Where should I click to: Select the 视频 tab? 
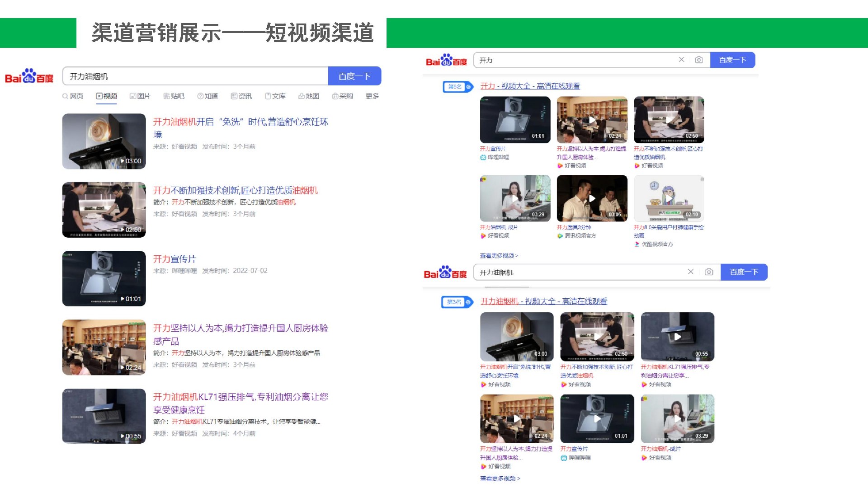tap(107, 96)
